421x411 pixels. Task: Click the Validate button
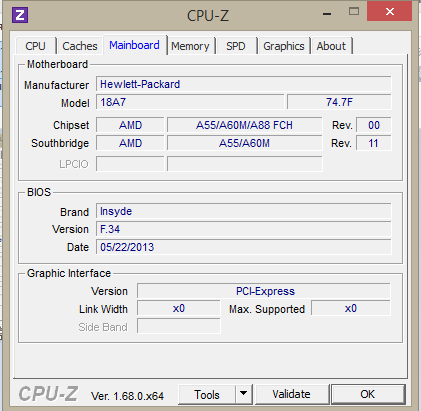tap(291, 394)
